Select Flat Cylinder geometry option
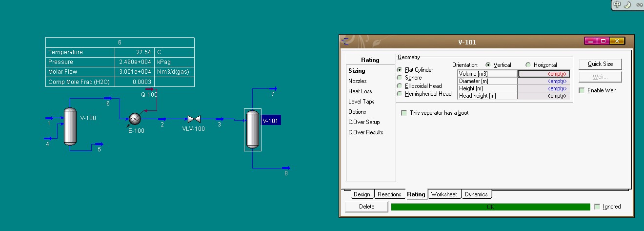 tap(415, 70)
